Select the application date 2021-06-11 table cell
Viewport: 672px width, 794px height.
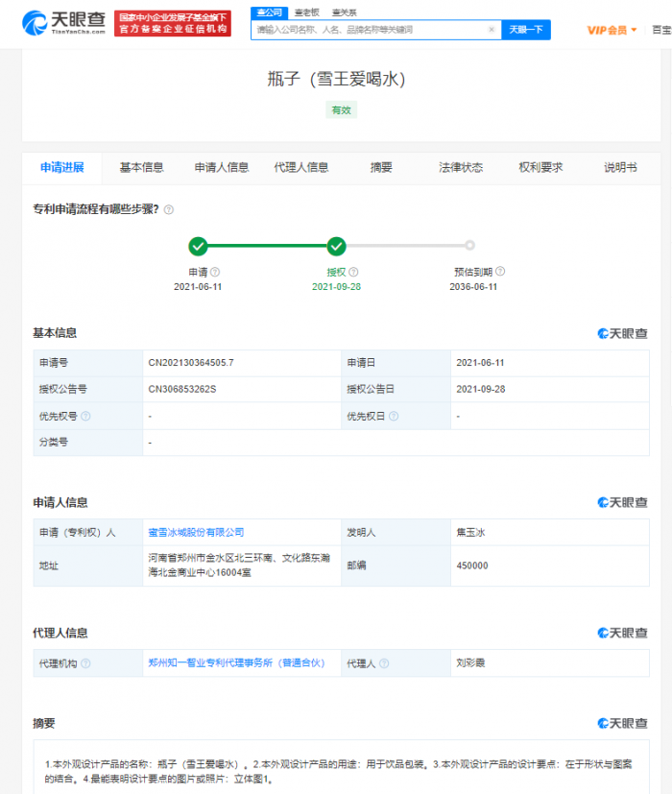point(550,363)
